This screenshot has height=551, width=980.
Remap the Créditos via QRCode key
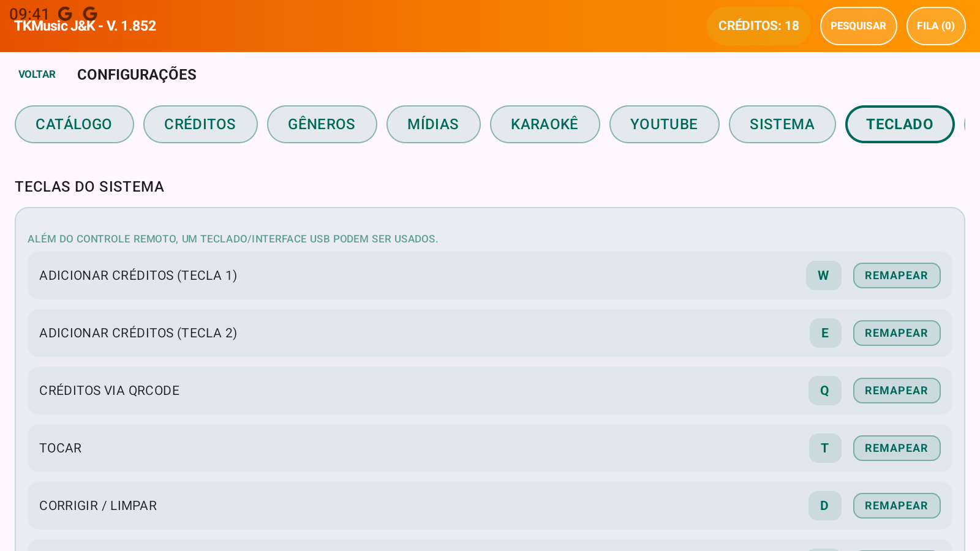[x=897, y=391]
